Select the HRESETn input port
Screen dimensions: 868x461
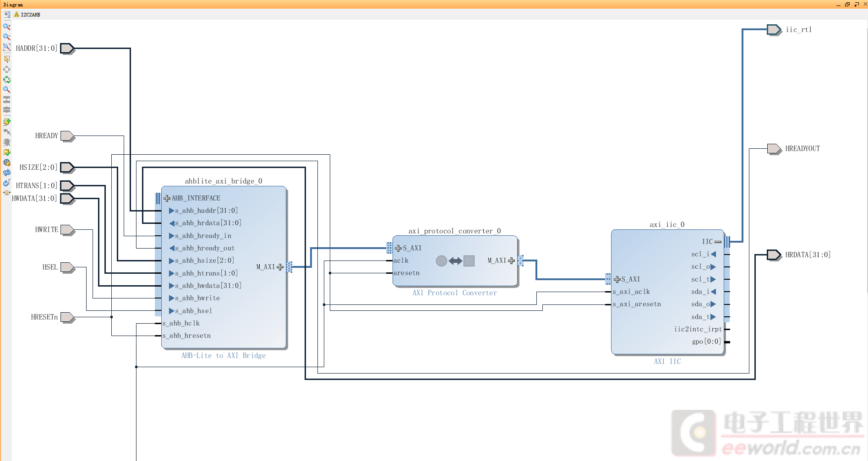coord(67,317)
